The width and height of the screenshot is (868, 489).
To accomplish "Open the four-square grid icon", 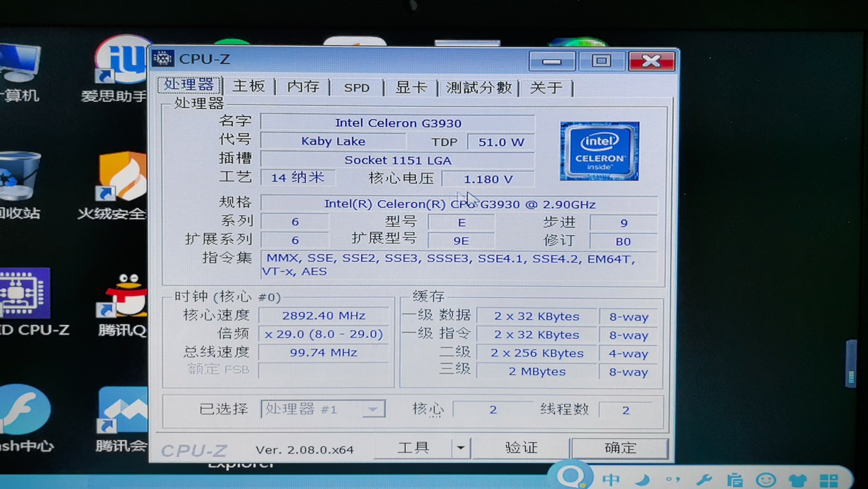I will (x=829, y=480).
